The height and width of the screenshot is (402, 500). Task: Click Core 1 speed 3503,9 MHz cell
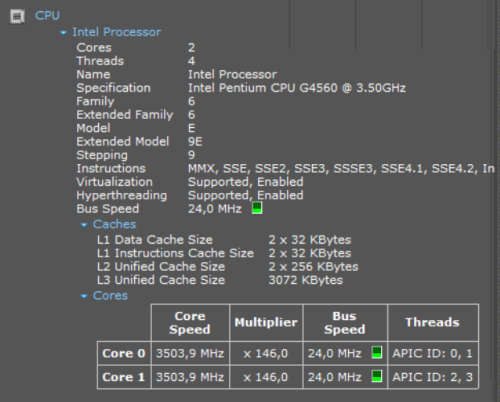click(x=190, y=377)
